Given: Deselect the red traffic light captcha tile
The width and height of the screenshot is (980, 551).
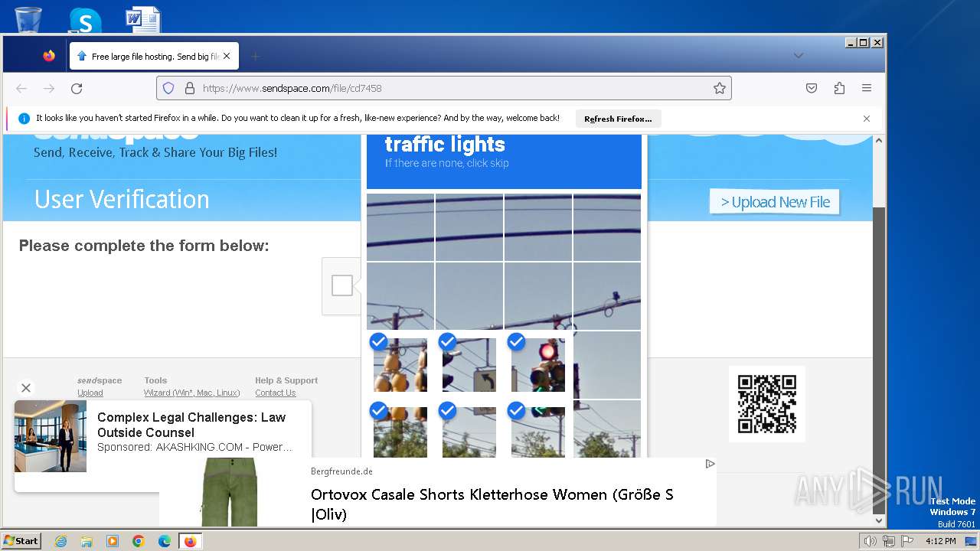Looking at the screenshot, I should tap(538, 365).
